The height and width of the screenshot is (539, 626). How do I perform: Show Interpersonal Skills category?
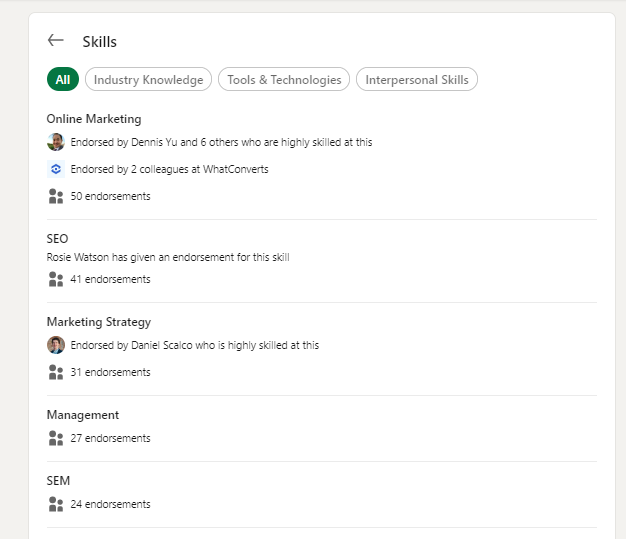tap(417, 80)
